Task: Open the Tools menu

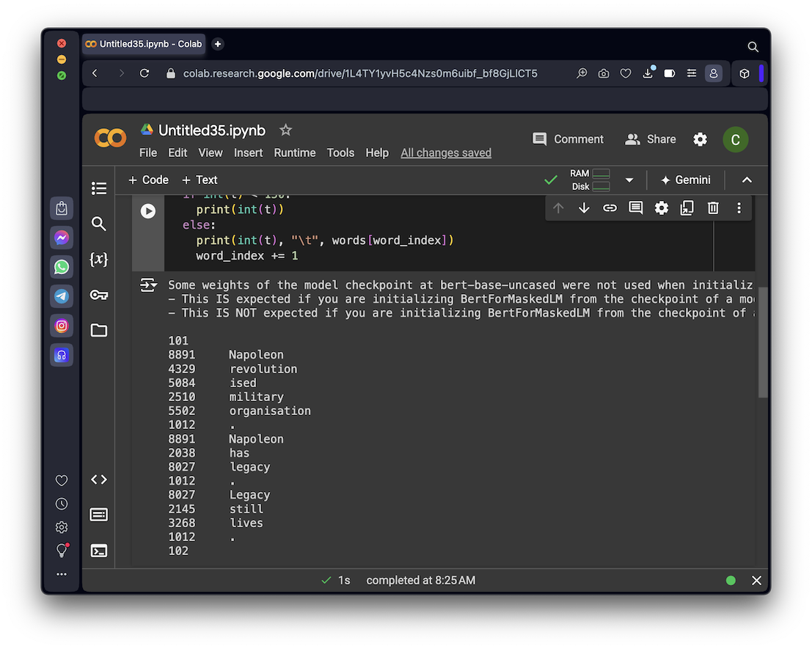Action: pyautogui.click(x=340, y=153)
